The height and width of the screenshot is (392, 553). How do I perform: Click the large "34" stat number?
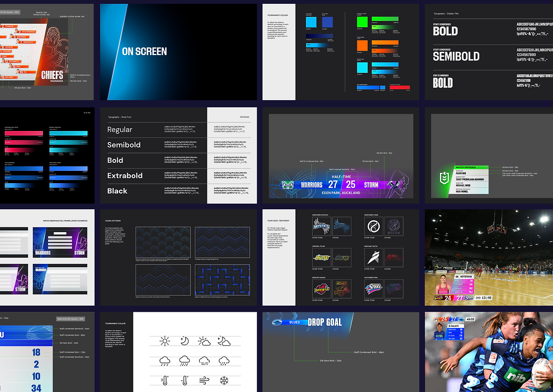coord(36,388)
